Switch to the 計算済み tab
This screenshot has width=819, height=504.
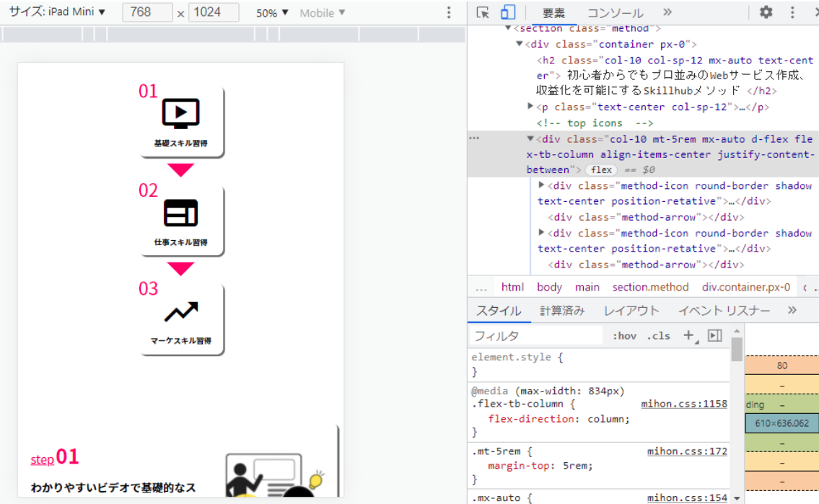562,311
